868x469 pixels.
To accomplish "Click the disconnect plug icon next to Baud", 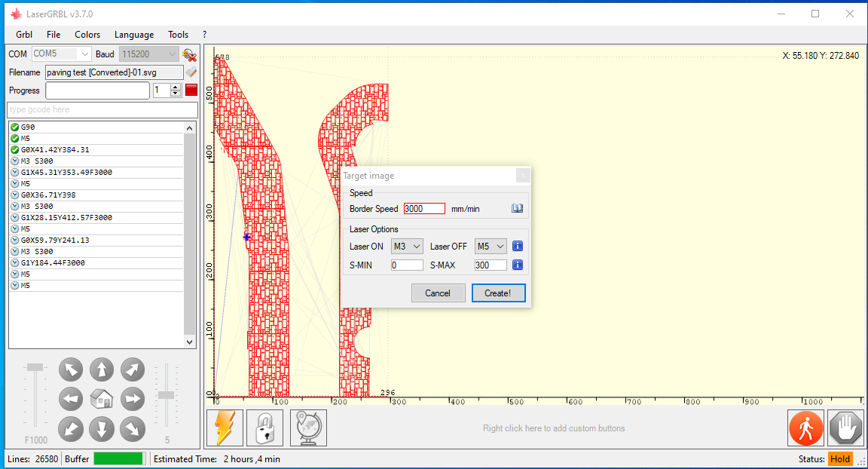I will pos(189,54).
